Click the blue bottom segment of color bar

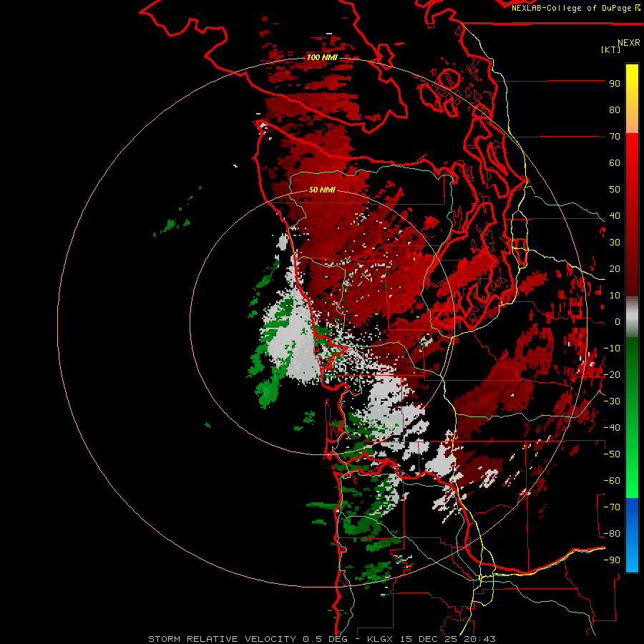(632, 535)
